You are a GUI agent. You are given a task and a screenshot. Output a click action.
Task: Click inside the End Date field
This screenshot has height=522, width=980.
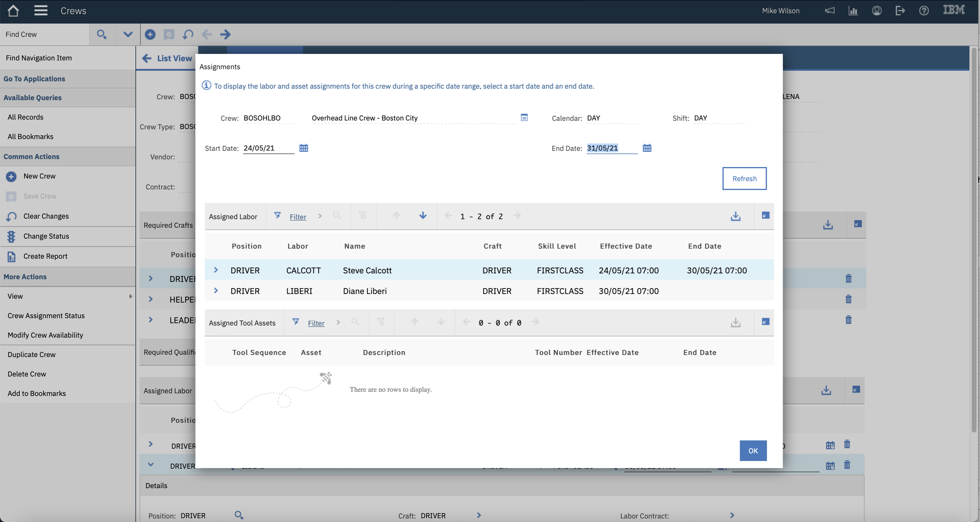tap(611, 148)
